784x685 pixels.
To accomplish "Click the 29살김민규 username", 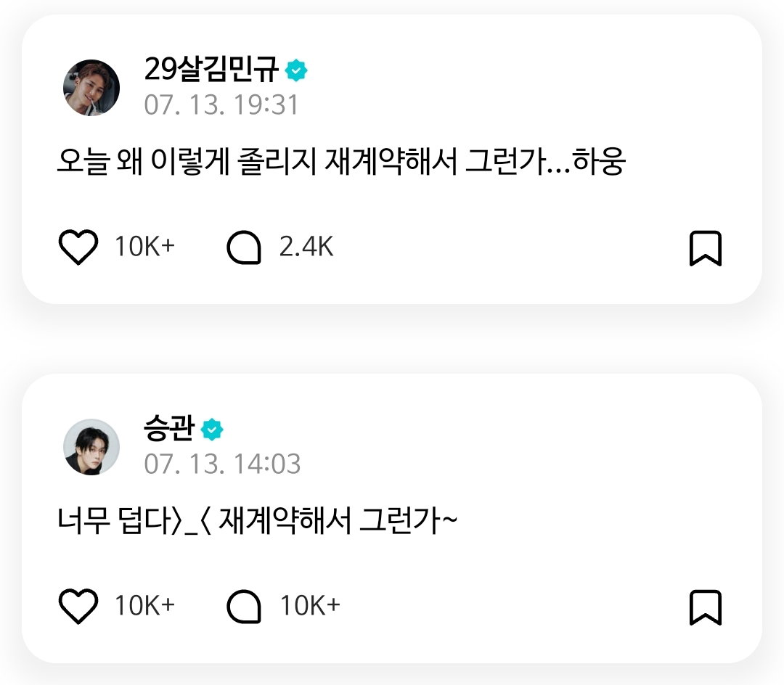I will (x=211, y=69).
